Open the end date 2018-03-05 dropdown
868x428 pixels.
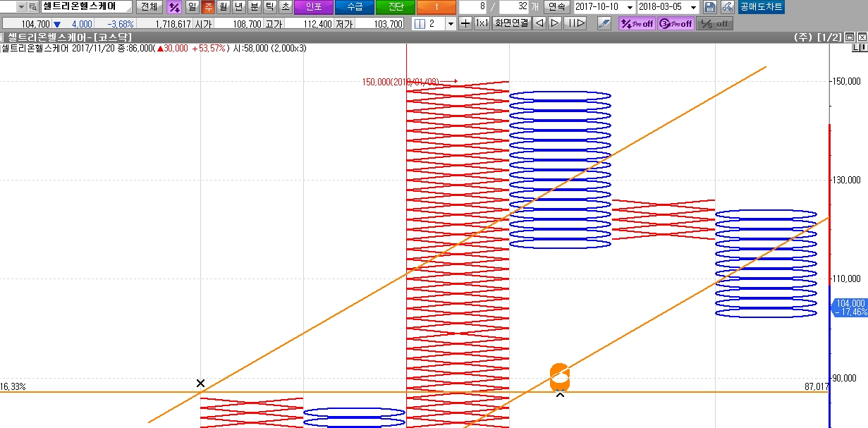694,7
